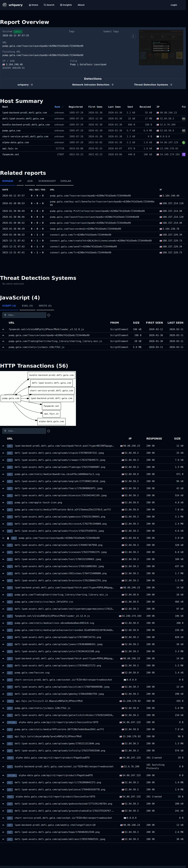Expand uploads/stupid jpeg transaction row
The height and width of the screenshot is (868, 188).
(3, 453)
